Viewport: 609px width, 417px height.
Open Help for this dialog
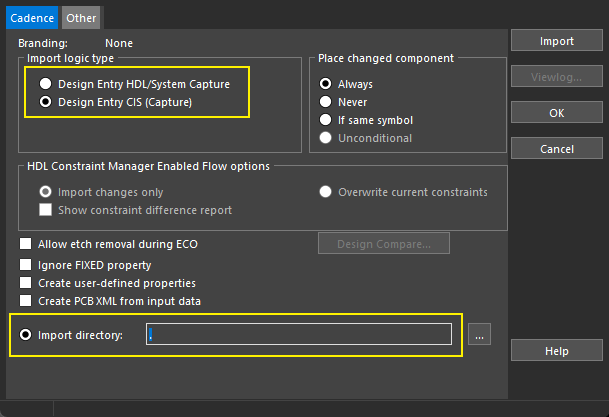pos(557,351)
